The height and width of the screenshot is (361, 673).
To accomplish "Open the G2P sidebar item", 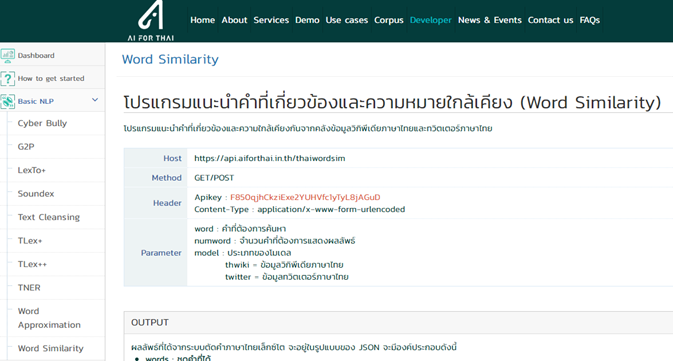I will pos(26,147).
